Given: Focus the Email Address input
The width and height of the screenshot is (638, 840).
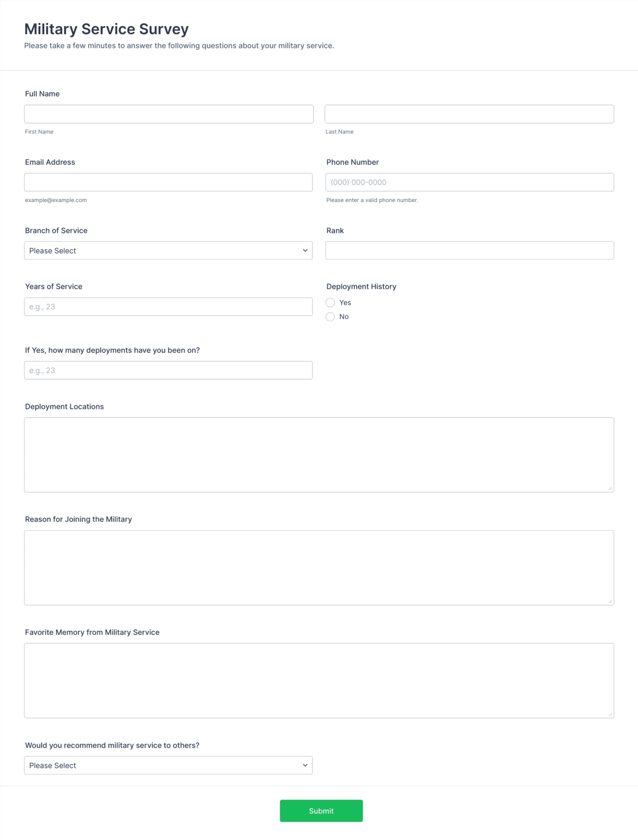Looking at the screenshot, I should pyautogui.click(x=169, y=182).
